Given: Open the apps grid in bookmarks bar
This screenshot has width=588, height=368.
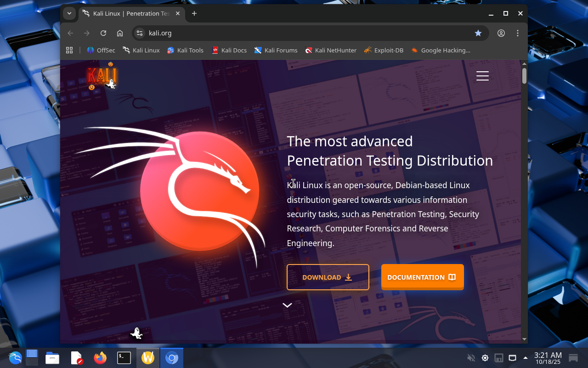Looking at the screenshot, I should [69, 50].
